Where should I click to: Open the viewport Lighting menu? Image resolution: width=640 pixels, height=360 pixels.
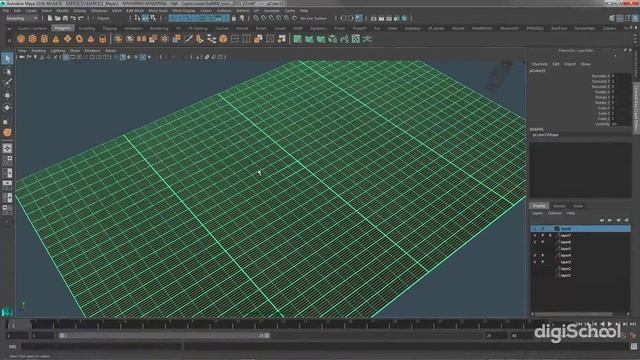[58, 51]
